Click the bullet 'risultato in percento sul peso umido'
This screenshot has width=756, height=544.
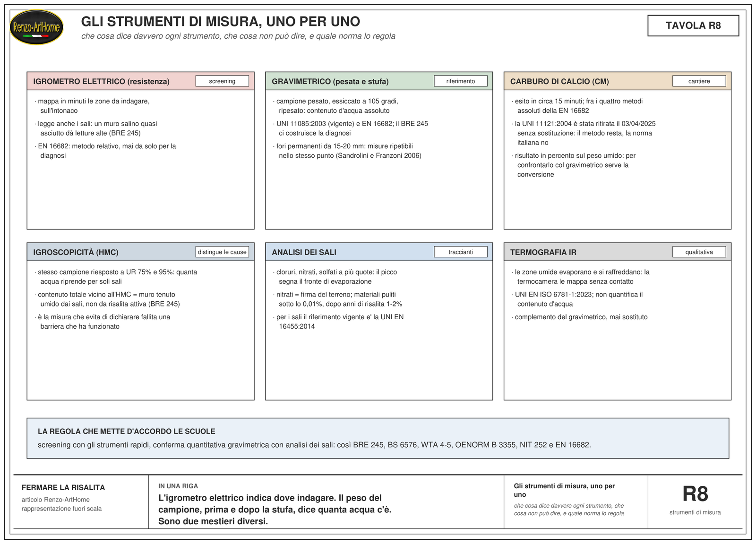coord(573,165)
